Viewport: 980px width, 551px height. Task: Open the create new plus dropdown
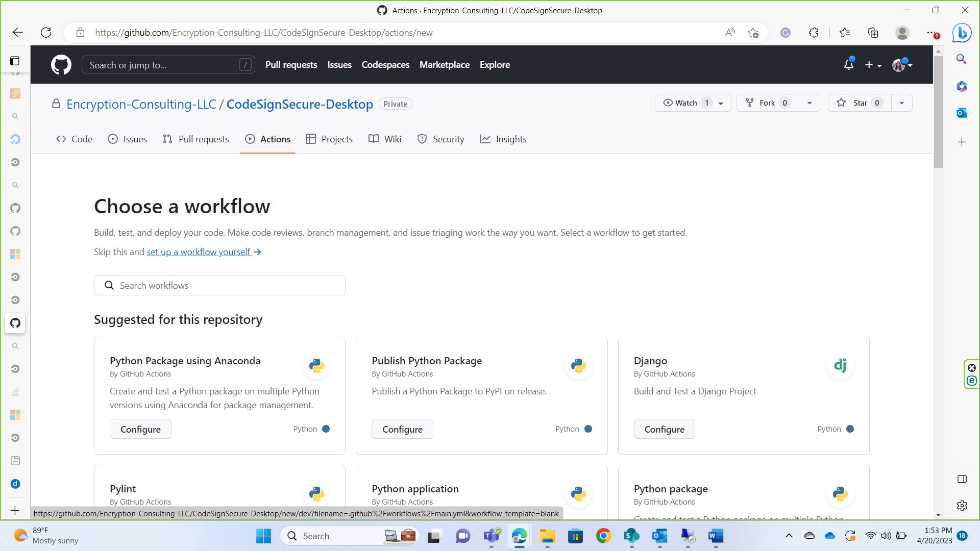pyautogui.click(x=873, y=65)
